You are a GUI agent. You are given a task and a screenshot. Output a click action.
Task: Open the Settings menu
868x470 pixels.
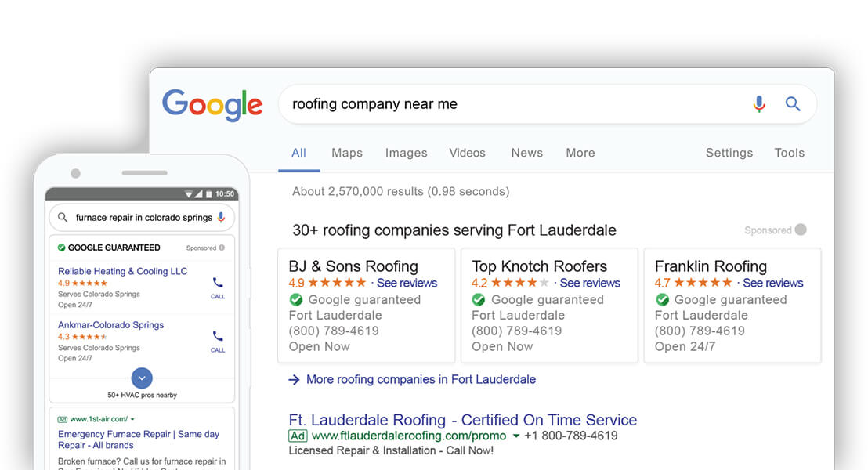click(729, 153)
